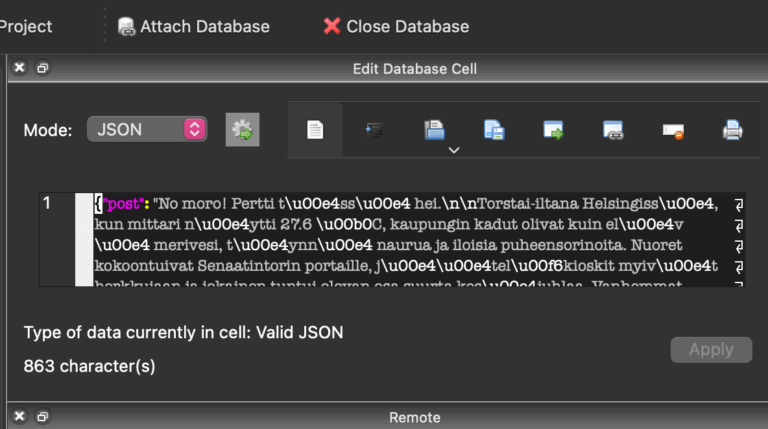This screenshot has width=768, height=429.
Task: Open the small arrow below the floppy-disk icon
Action: coord(454,150)
